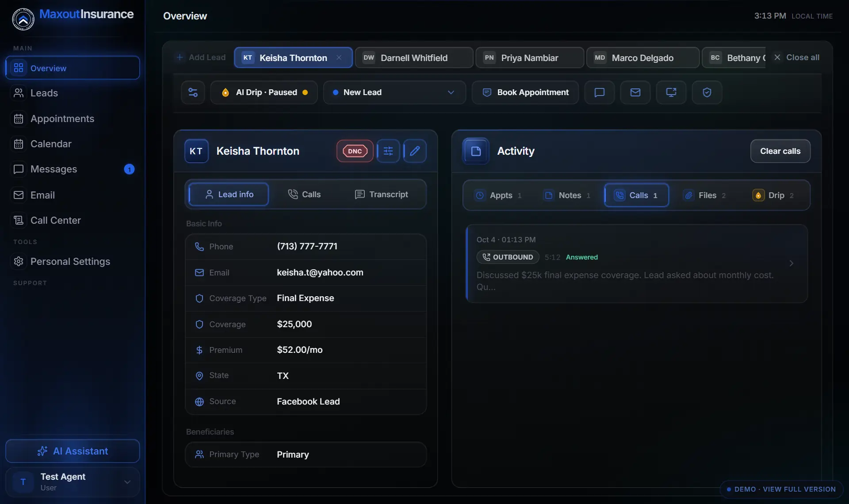The height and width of the screenshot is (504, 849).
Task: Click Close all tabs
Action: coord(796,57)
